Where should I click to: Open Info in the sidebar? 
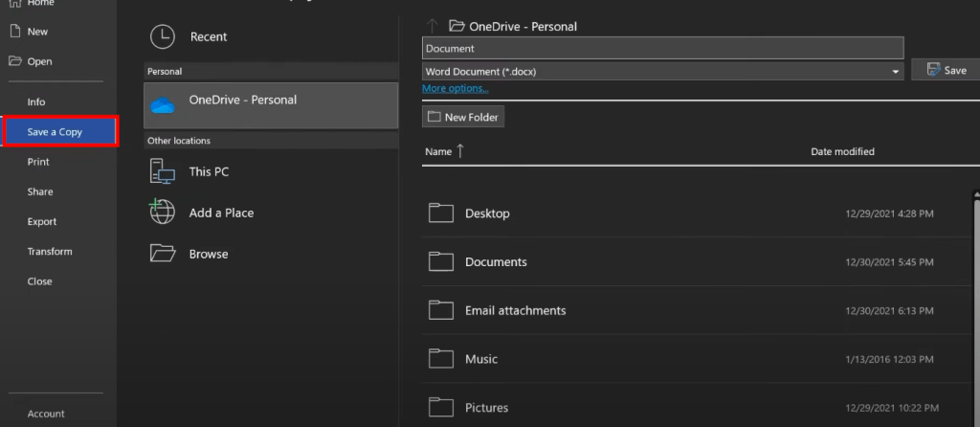tap(36, 101)
